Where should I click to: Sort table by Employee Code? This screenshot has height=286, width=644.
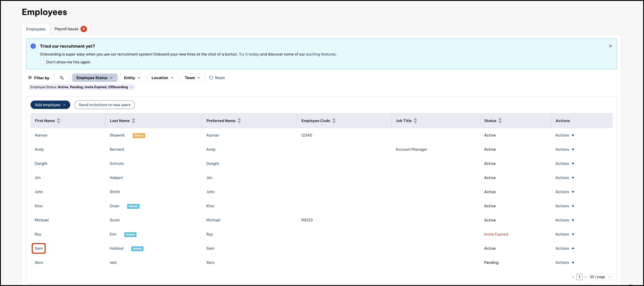[x=334, y=121]
